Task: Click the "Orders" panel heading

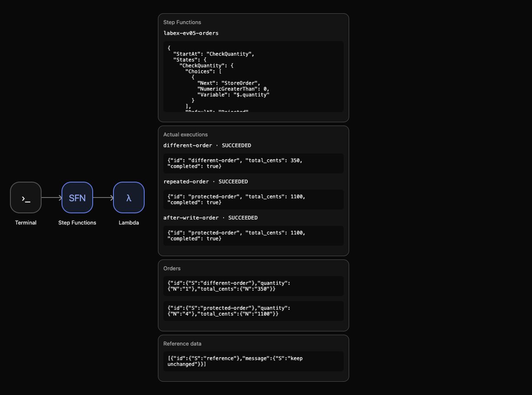Action: 172,269
